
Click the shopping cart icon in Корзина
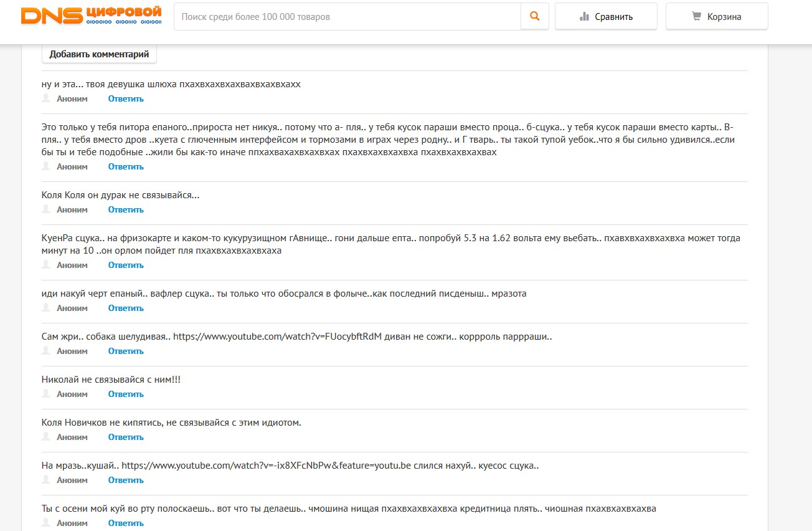[x=697, y=17]
